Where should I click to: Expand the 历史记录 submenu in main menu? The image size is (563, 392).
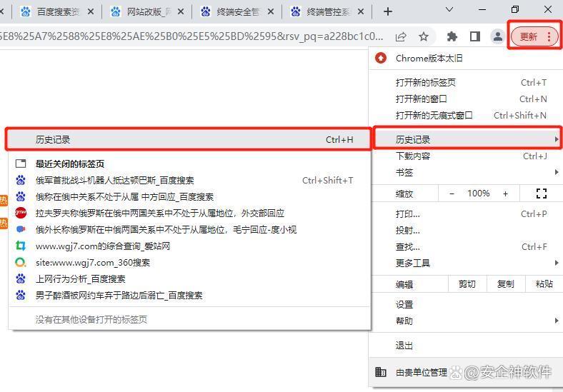[467, 139]
